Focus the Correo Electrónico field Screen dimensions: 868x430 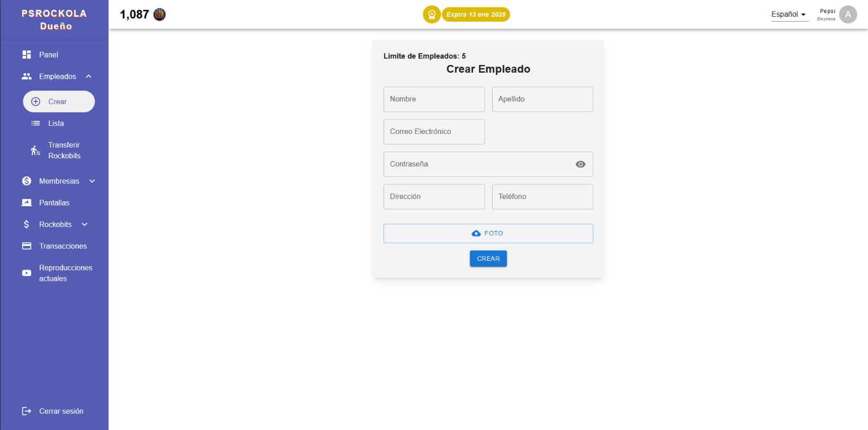pyautogui.click(x=434, y=132)
